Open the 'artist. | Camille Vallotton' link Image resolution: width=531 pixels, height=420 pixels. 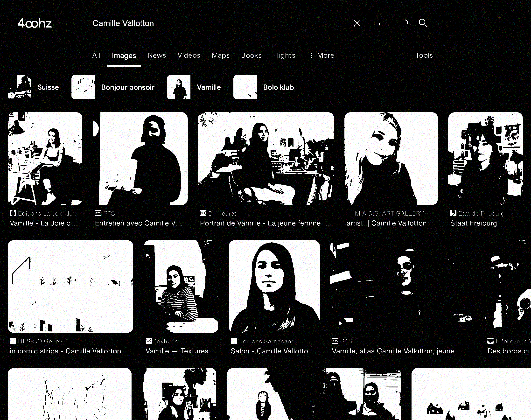386,223
